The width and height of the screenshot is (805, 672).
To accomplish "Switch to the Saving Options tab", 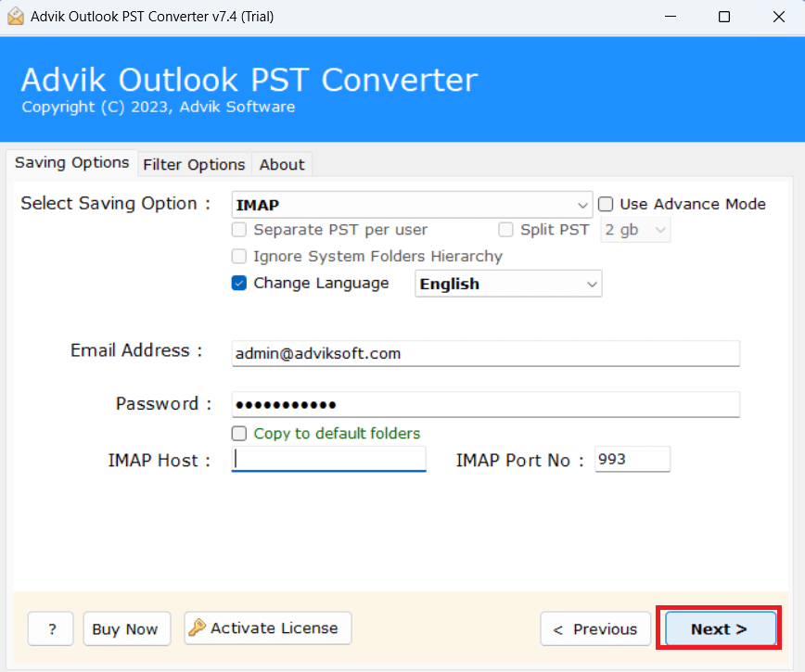I will (72, 163).
